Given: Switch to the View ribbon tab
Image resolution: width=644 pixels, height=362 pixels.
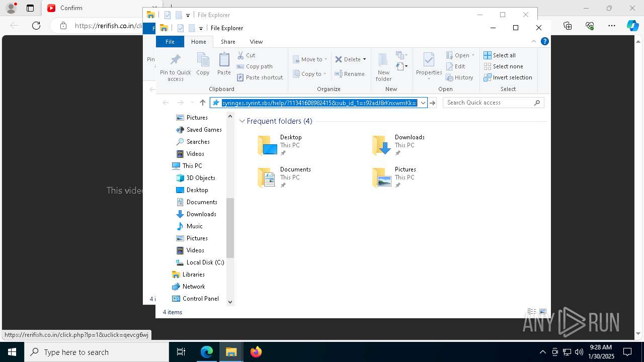Looking at the screenshot, I should click(x=256, y=42).
